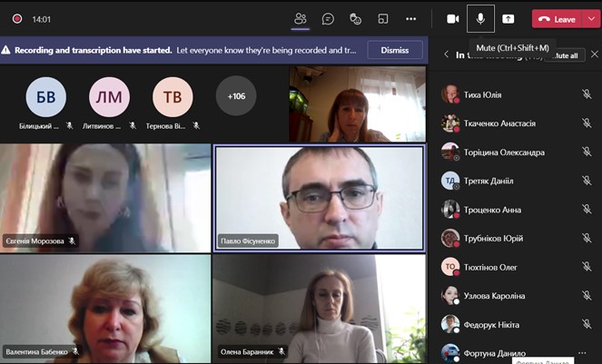The image size is (602, 364).
Task: Expand the +106 more participants bubble
Action: click(236, 96)
